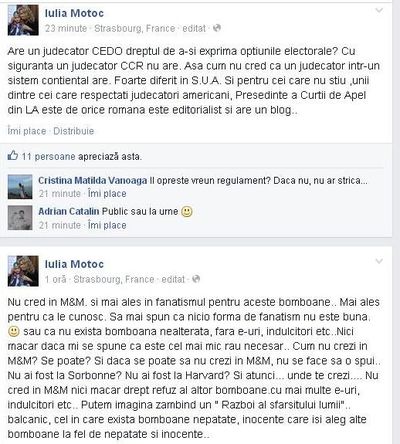Open the Iulia Motoc name link on the first post
Viewport: 400px width, 444px height.
coord(74,13)
